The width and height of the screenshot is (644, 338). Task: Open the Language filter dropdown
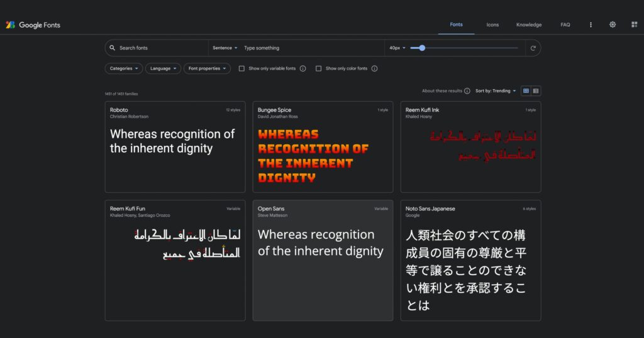coord(163,68)
